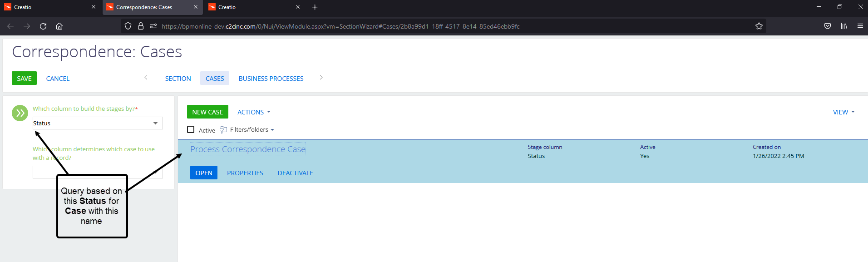
Task: Click the browser forward arrow
Action: tap(27, 26)
